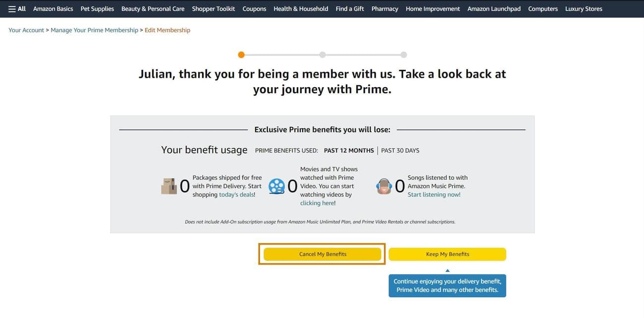Click the Keep My Benefits button
Screen dimensions: 644x318
click(x=447, y=254)
